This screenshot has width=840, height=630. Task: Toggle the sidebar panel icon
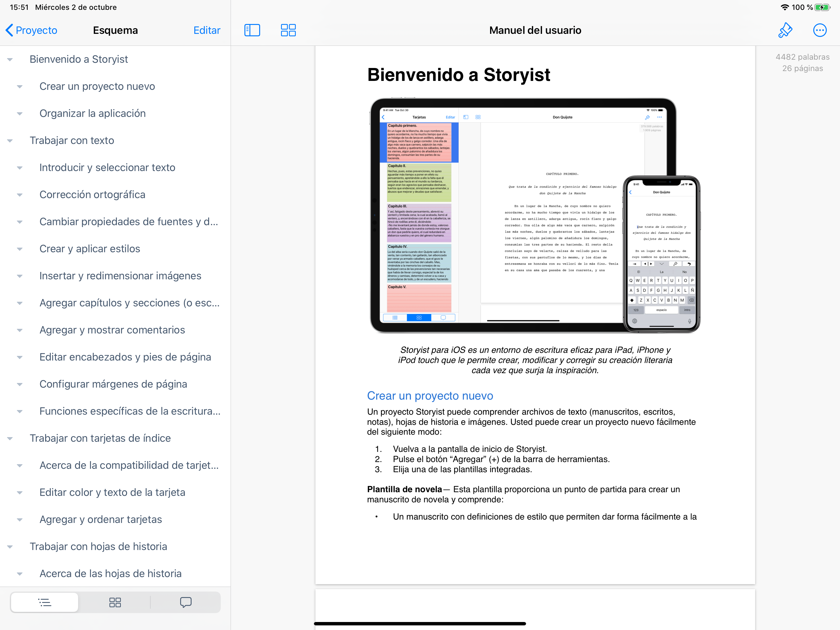252,30
